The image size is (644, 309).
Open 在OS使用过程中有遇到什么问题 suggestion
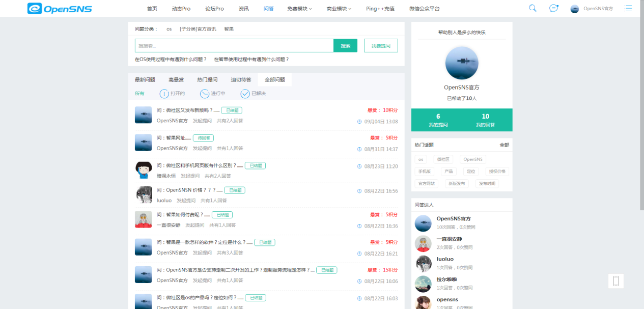[171, 60]
